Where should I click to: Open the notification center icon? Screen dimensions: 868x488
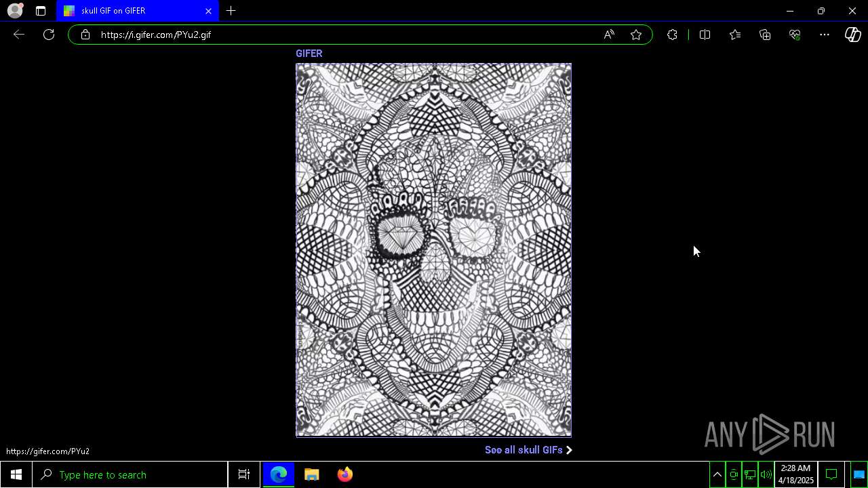click(831, 474)
